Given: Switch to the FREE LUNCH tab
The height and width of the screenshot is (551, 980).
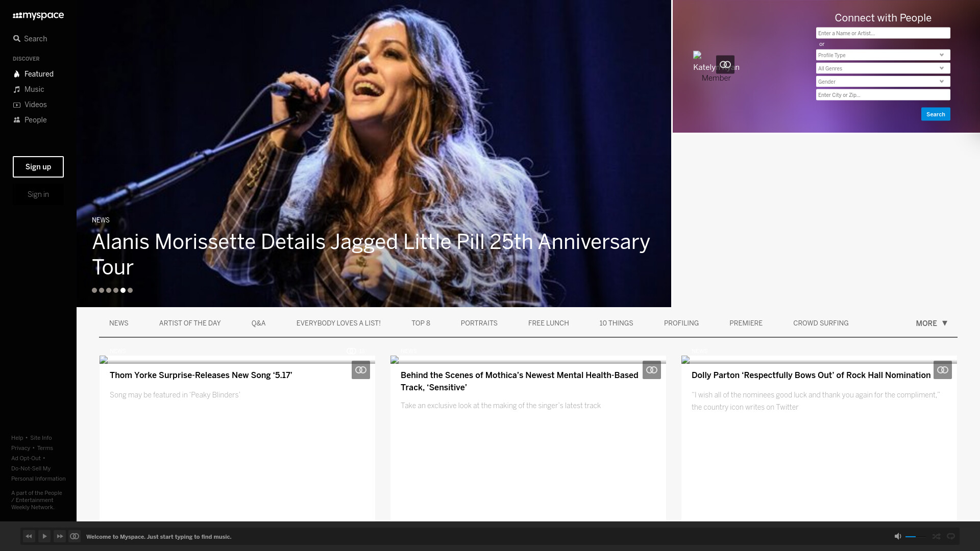Looking at the screenshot, I should [548, 323].
